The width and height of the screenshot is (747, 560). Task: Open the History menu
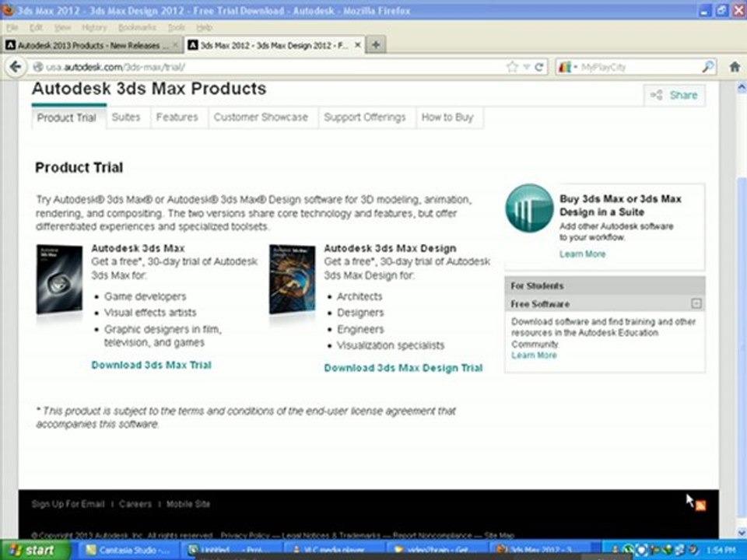coord(94,28)
